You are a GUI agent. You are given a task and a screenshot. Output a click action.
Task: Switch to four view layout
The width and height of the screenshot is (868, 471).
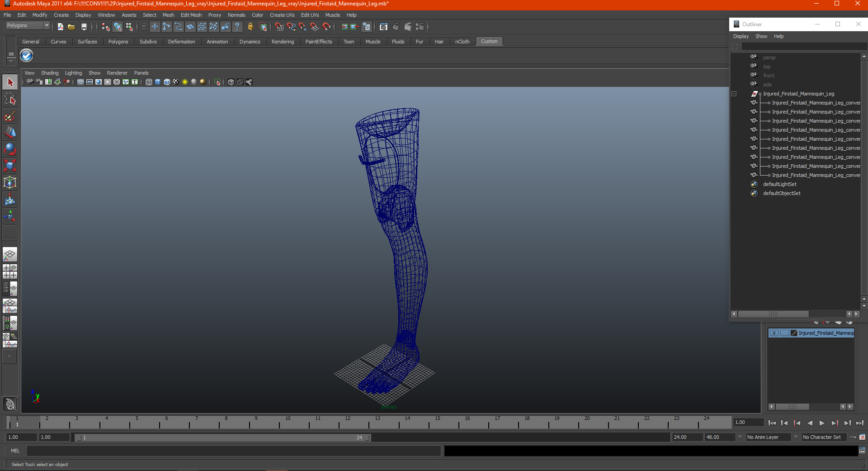(x=10, y=271)
